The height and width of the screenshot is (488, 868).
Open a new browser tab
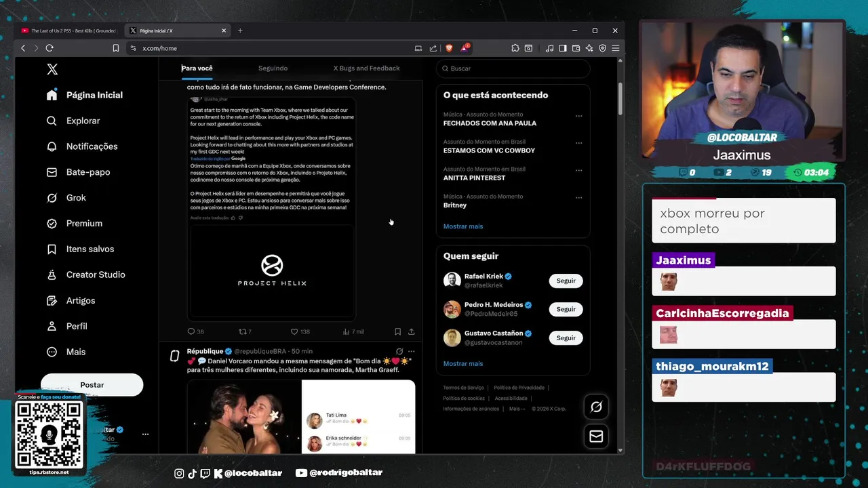pos(240,30)
